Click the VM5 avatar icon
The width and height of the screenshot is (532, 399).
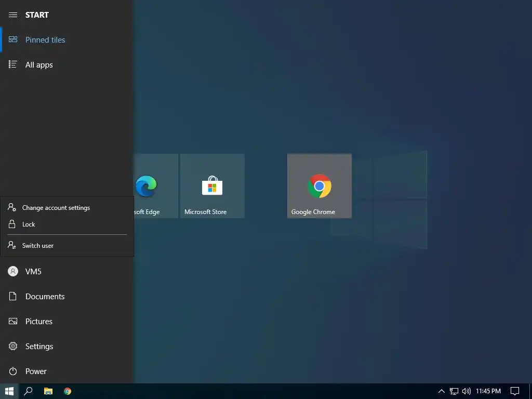tap(13, 271)
